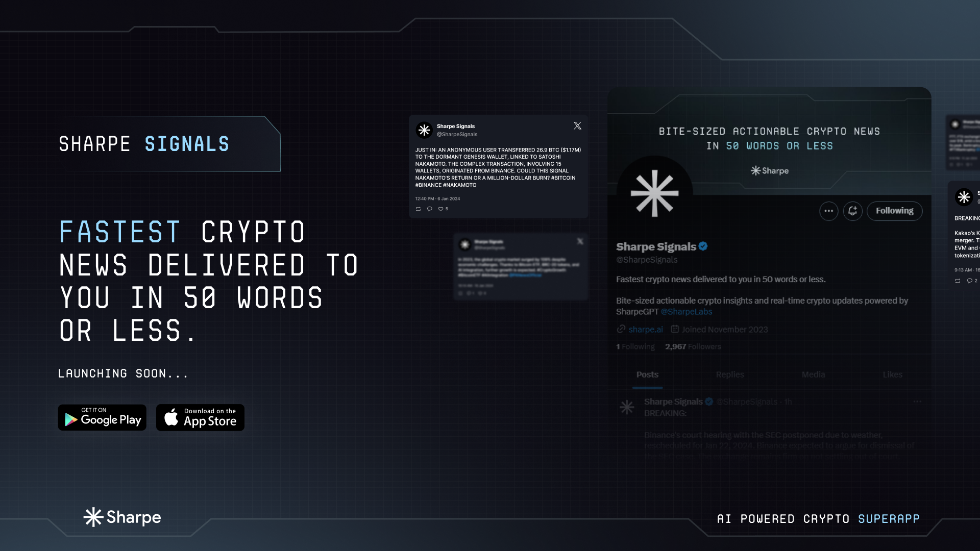Open the sharpe.ai website link
This screenshot has width=980, height=551.
(645, 330)
